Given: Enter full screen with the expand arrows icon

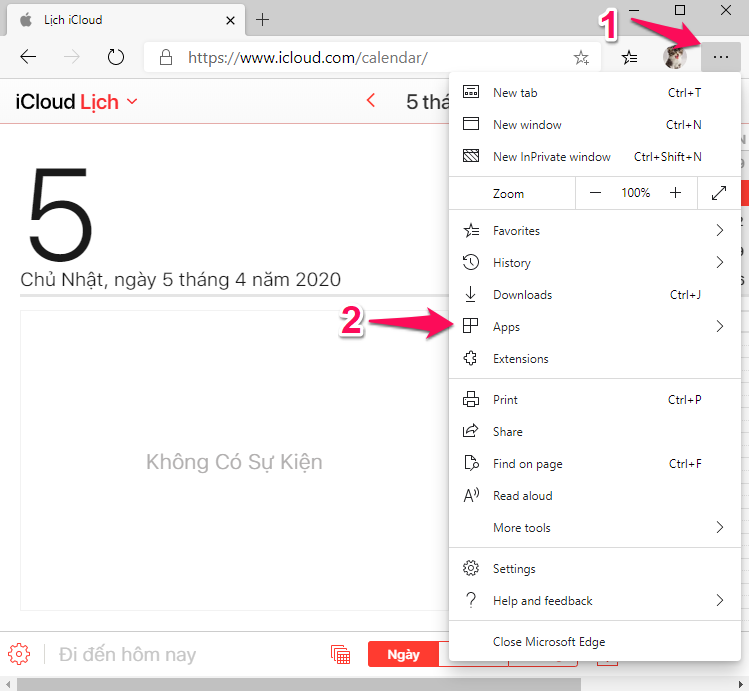Looking at the screenshot, I should point(719,193).
